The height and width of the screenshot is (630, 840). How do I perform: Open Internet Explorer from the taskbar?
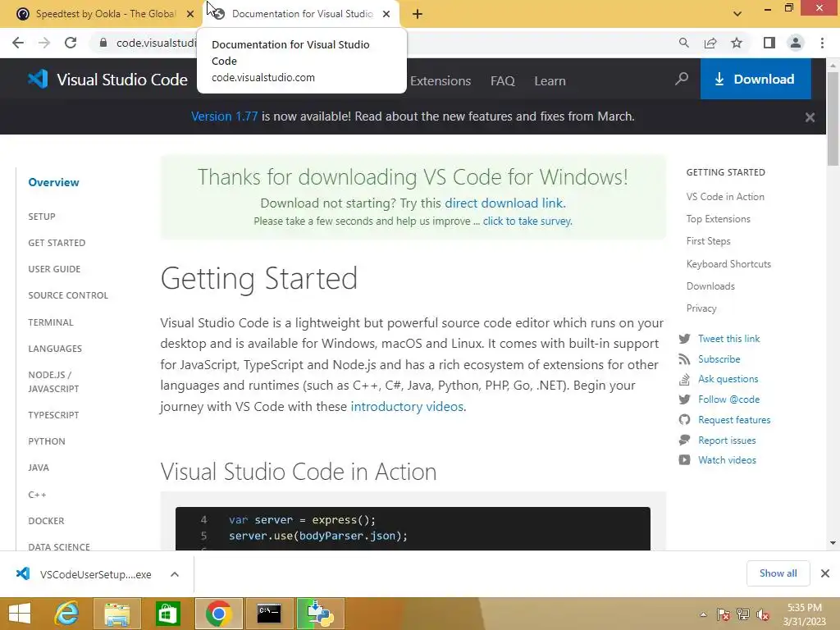pyautogui.click(x=67, y=614)
